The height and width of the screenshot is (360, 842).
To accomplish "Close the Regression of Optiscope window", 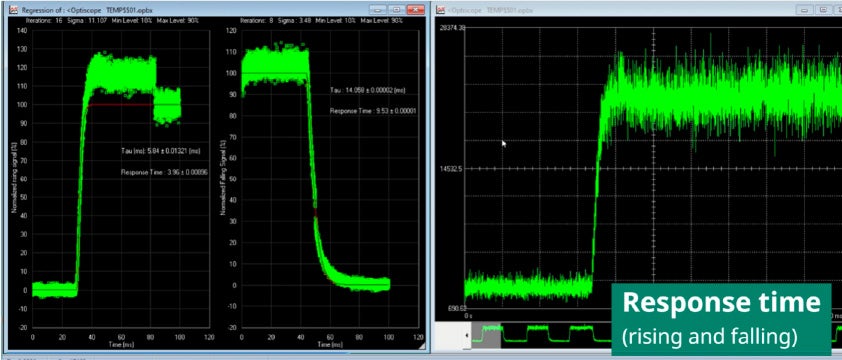I will coord(416,10).
